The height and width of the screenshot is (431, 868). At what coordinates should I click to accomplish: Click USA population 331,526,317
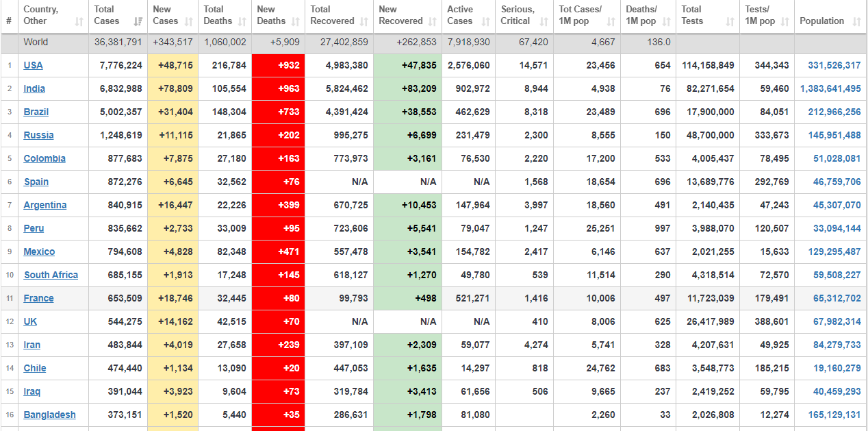(x=834, y=65)
